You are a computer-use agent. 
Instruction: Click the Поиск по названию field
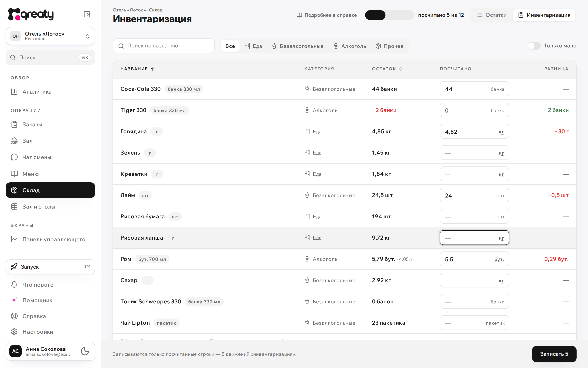[164, 46]
